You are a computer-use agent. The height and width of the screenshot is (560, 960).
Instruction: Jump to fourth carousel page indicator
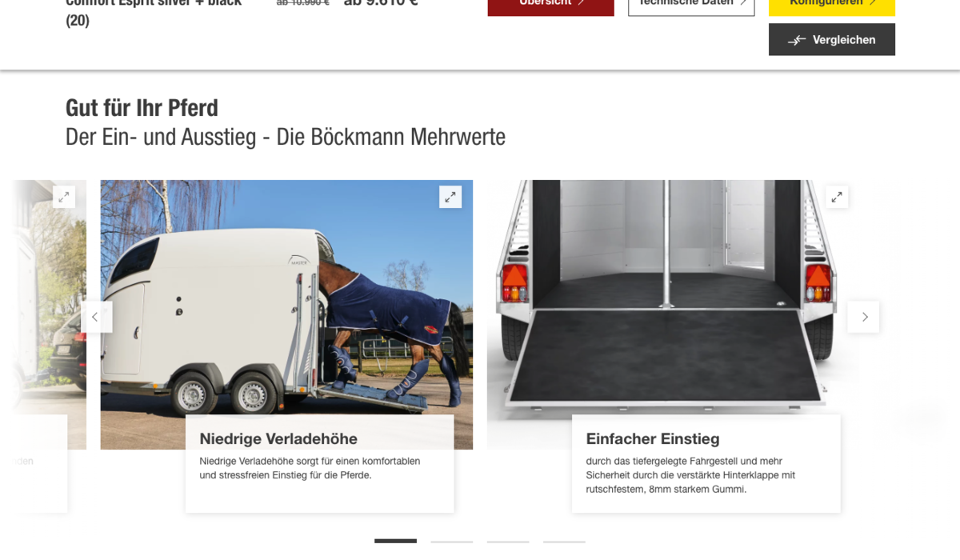point(564,542)
